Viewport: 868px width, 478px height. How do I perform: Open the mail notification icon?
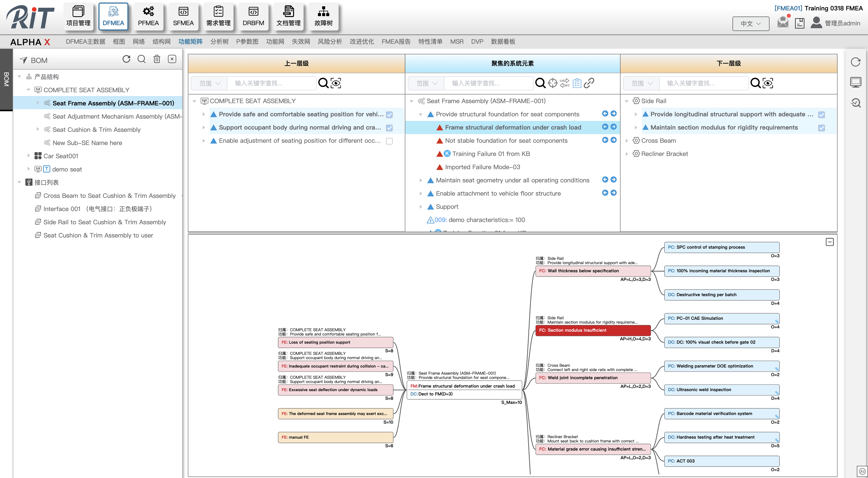point(782,23)
